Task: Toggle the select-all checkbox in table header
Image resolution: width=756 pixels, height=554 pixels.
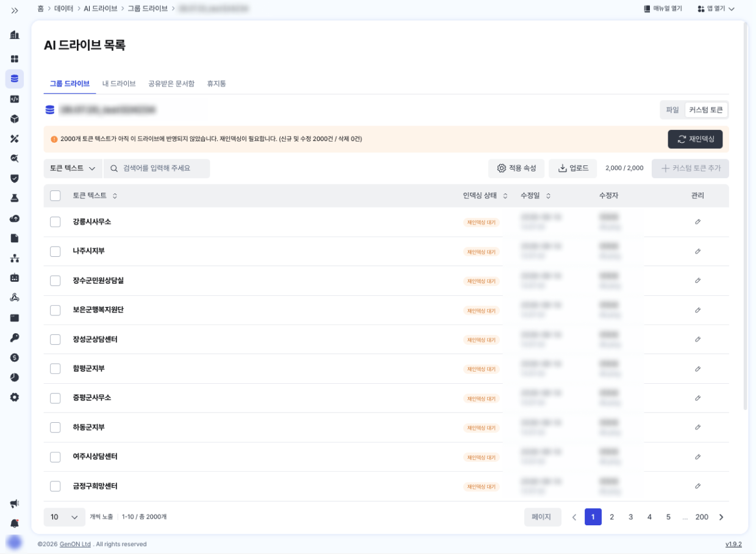Action: pyautogui.click(x=55, y=195)
